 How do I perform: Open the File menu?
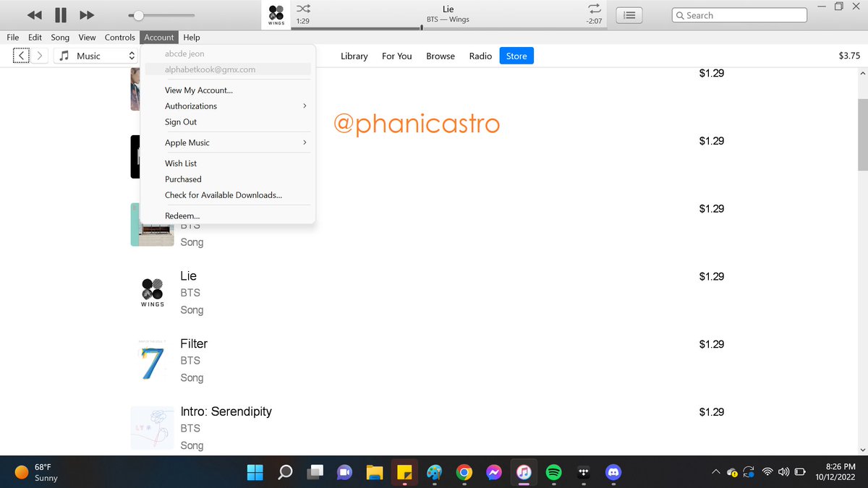[x=13, y=38]
